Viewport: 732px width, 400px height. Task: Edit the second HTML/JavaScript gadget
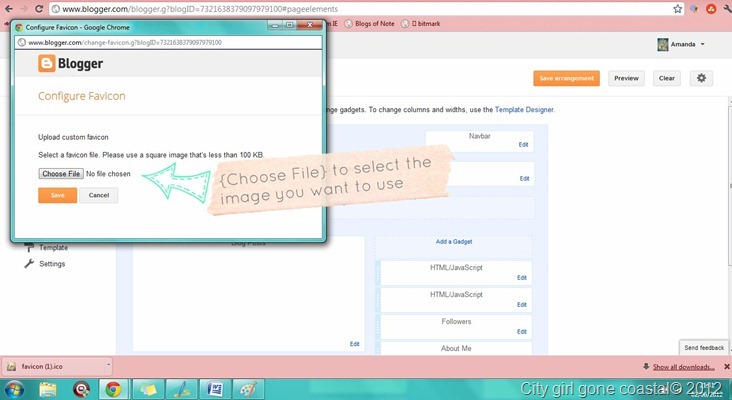click(521, 305)
